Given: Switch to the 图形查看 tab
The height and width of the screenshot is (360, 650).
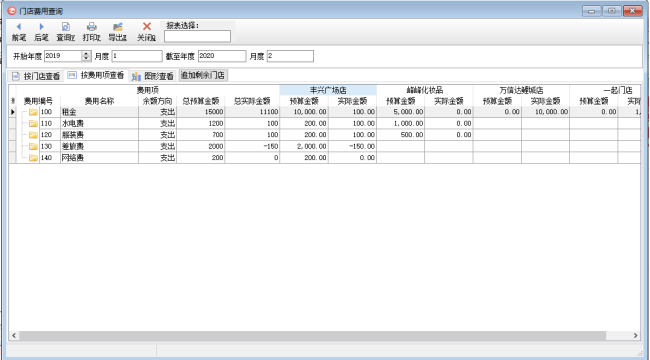Looking at the screenshot, I should [153, 76].
